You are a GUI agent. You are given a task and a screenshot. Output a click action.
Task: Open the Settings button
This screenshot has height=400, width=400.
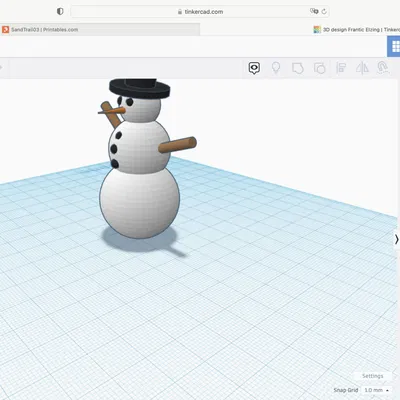point(372,376)
